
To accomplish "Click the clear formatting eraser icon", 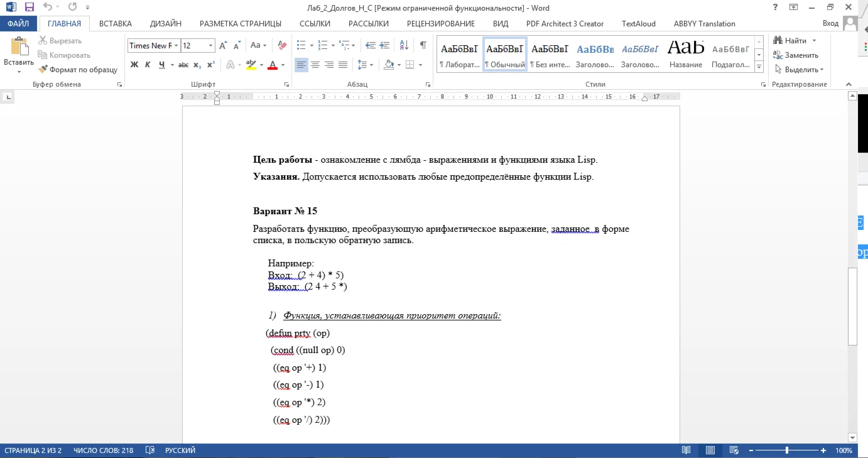I will [x=282, y=45].
